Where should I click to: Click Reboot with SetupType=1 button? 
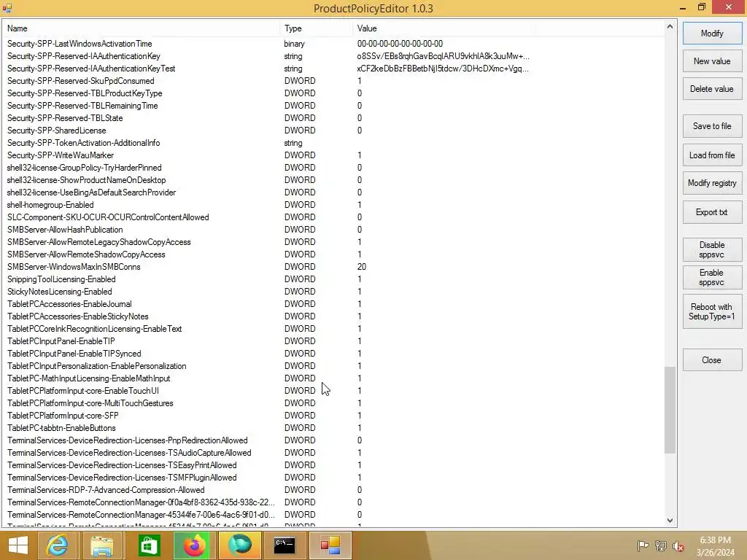712,311
